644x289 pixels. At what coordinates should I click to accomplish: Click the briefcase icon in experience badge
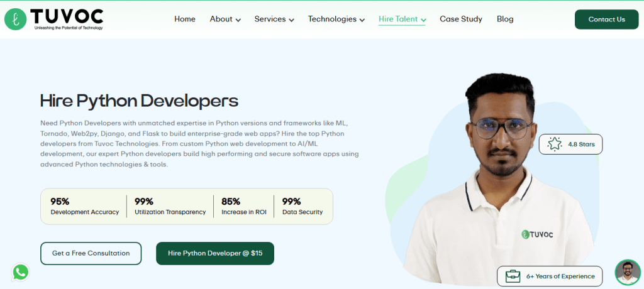[513, 276]
